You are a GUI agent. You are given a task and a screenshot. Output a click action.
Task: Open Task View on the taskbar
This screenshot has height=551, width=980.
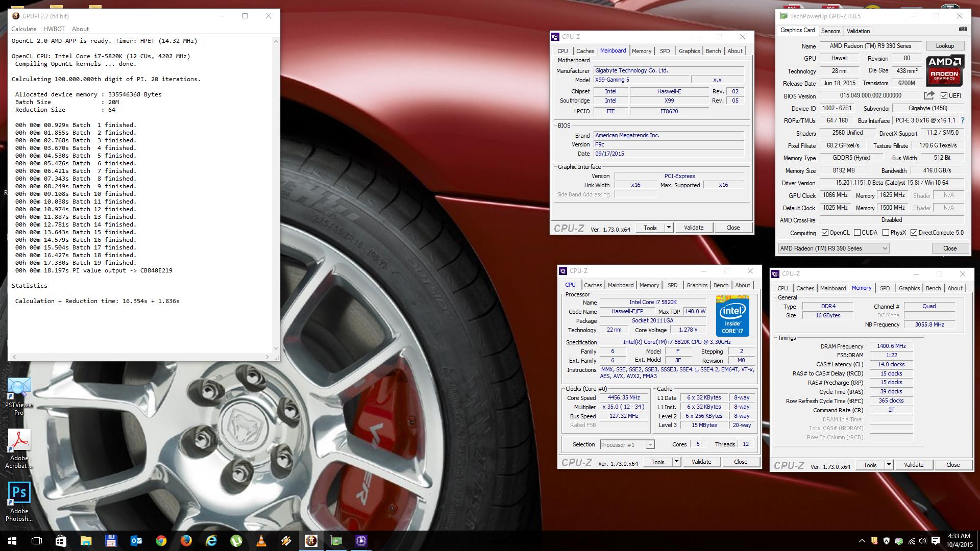37,541
